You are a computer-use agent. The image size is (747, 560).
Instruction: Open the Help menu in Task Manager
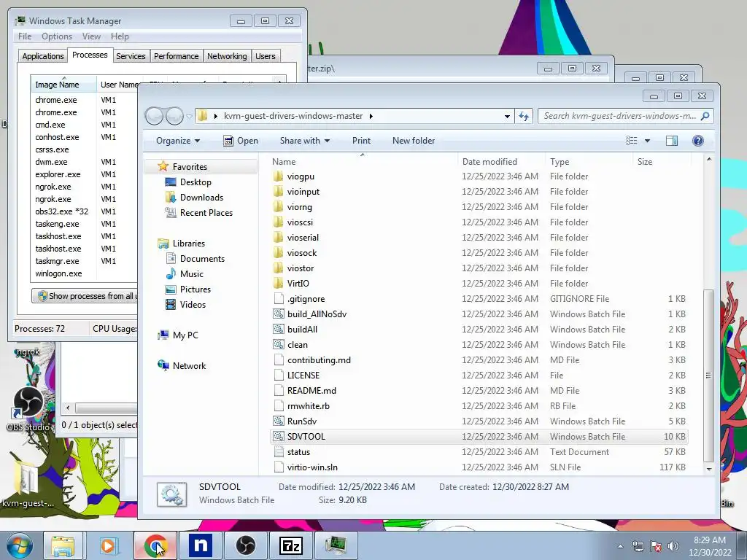tap(120, 36)
